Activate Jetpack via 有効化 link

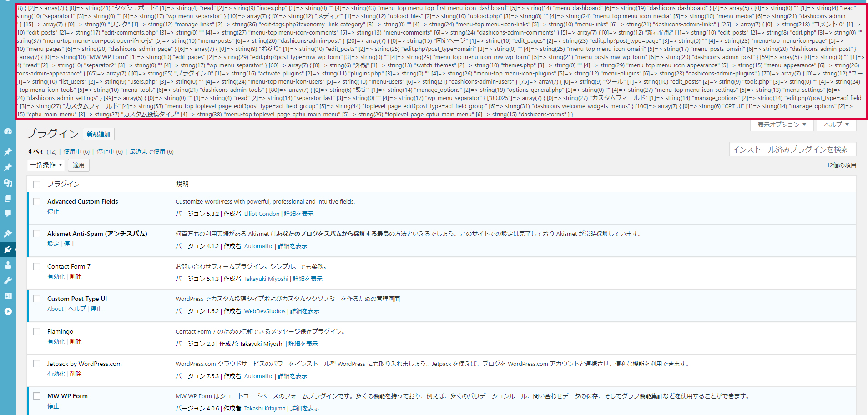click(56, 374)
